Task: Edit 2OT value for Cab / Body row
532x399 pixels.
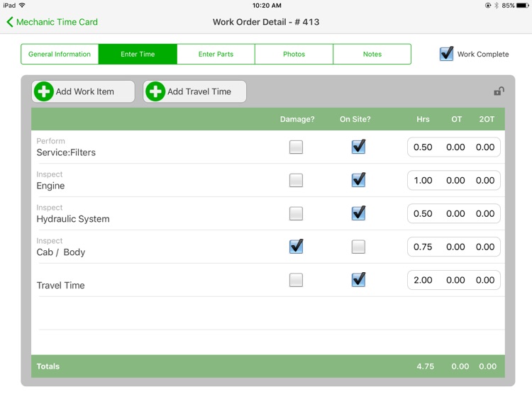Action: coord(485,247)
